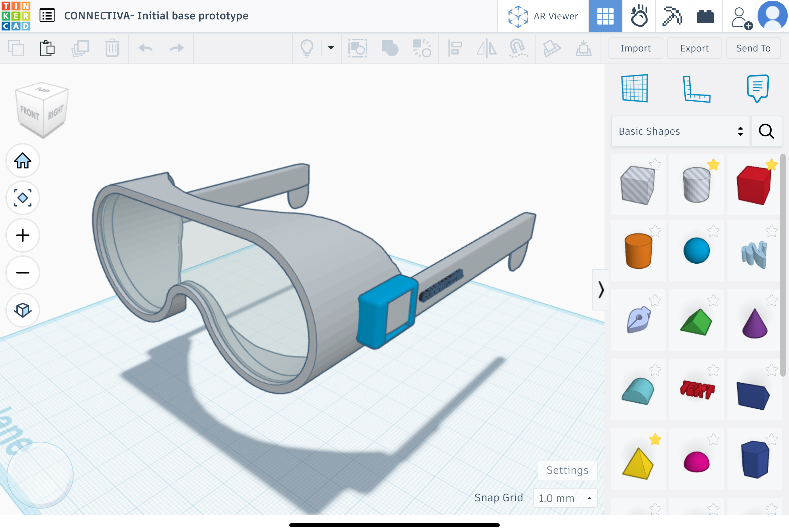789x532 pixels.
Task: Toggle favorite star on yellow pyramid
Action: 655,439
